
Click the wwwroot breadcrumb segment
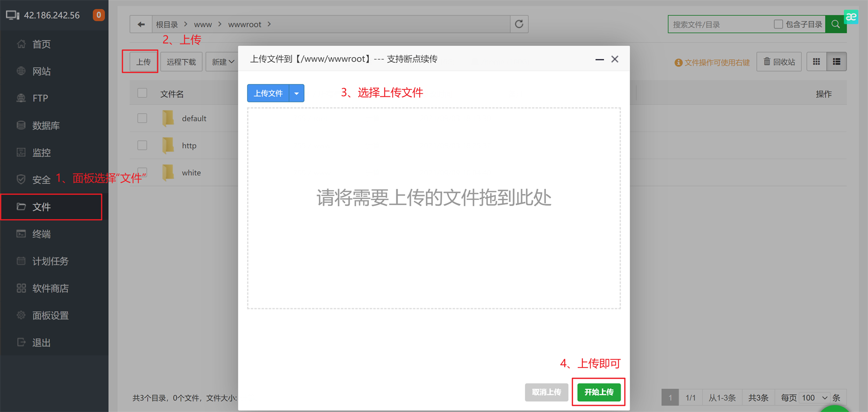244,24
